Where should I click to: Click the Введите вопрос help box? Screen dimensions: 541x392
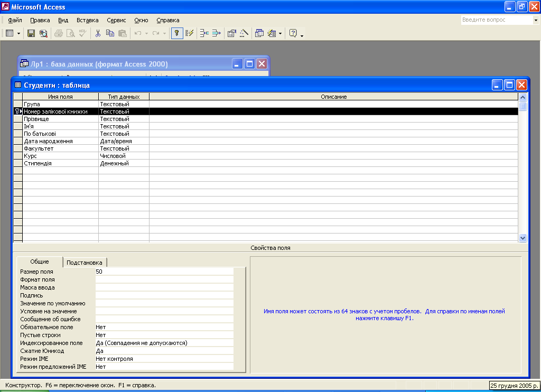click(497, 20)
